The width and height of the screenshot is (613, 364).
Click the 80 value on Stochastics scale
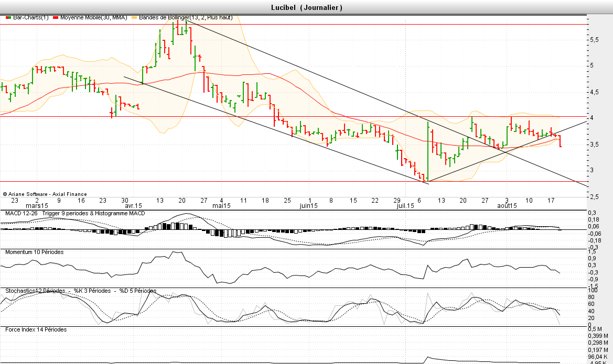(592, 297)
